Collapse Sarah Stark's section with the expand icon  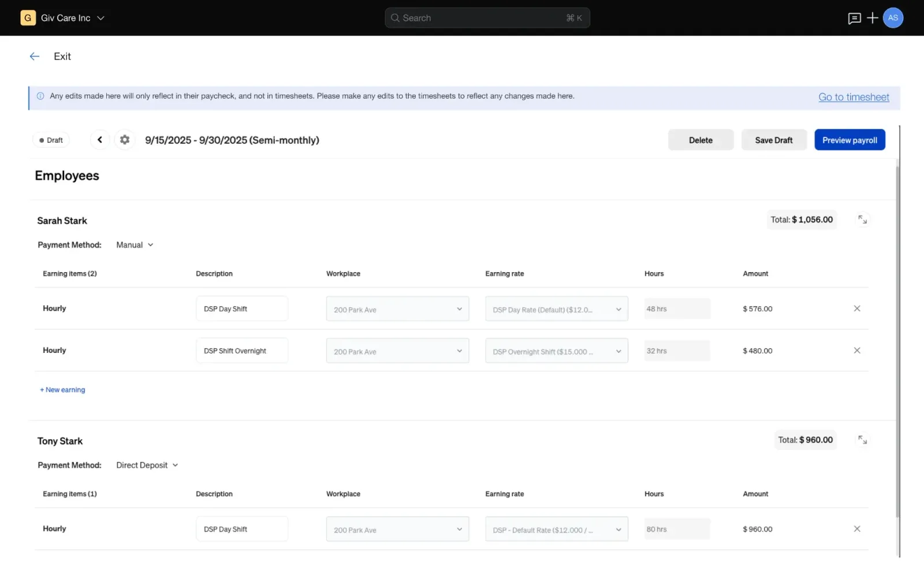click(x=862, y=220)
